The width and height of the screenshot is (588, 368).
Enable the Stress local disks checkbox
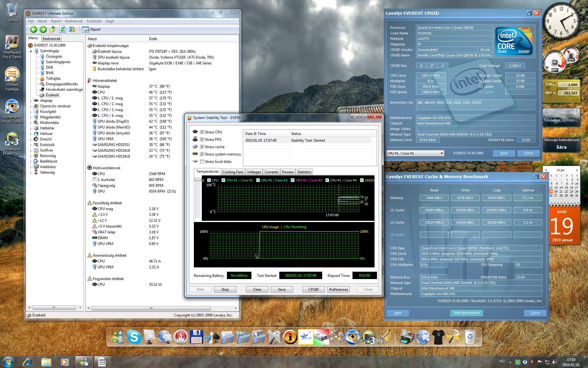(202, 162)
